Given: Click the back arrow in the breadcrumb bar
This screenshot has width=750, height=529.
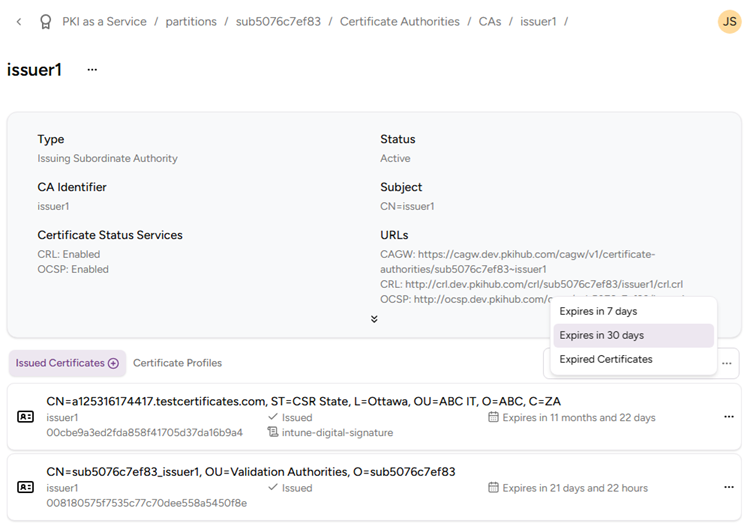Looking at the screenshot, I should point(18,21).
